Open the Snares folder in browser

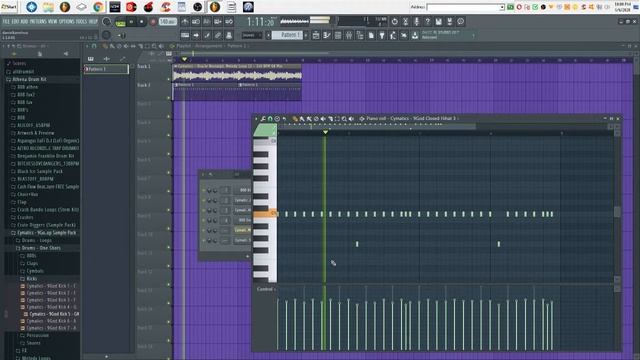33,343
